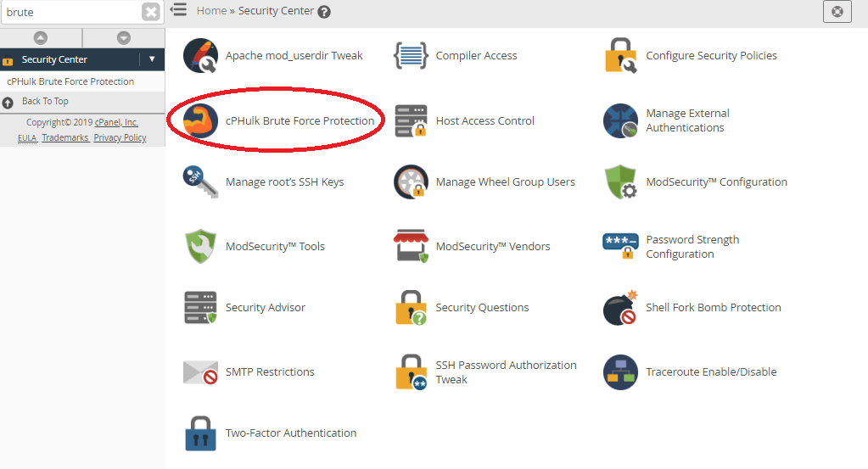Click the cPHulk Brute Force Protection icon
868x469 pixels.
[200, 120]
